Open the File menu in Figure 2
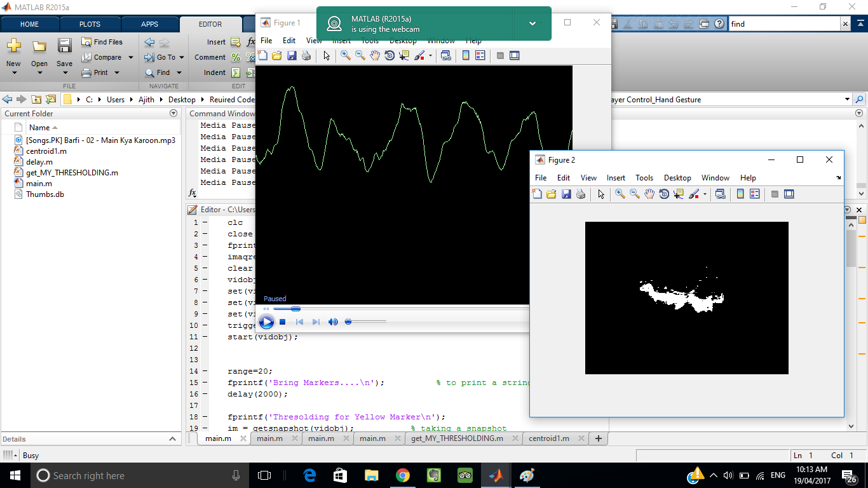The image size is (868, 488). click(x=541, y=178)
